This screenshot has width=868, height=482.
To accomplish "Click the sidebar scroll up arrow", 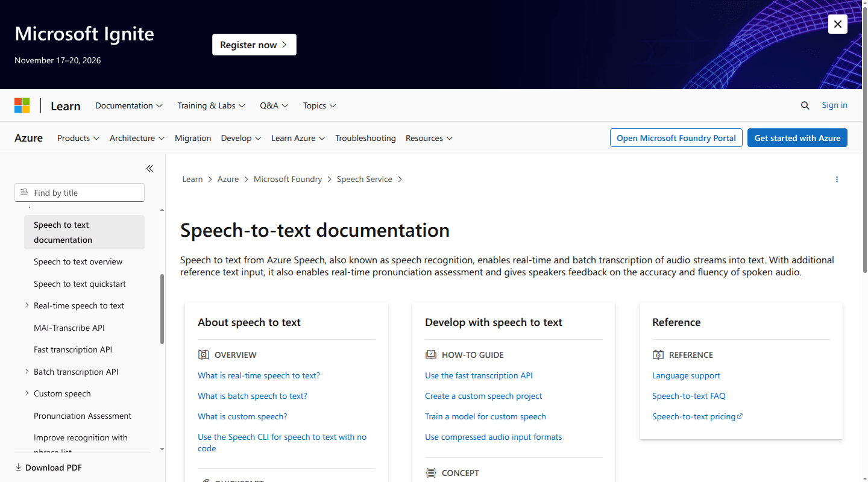I will click(x=162, y=210).
